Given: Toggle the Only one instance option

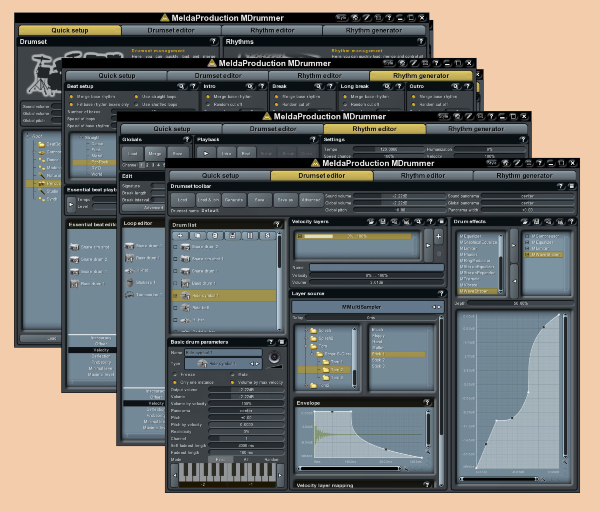Looking at the screenshot, I should [x=175, y=382].
